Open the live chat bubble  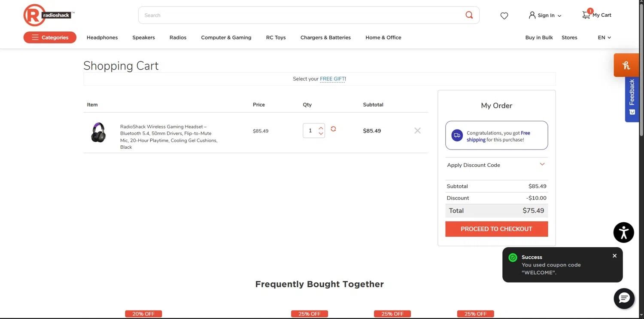click(x=624, y=298)
